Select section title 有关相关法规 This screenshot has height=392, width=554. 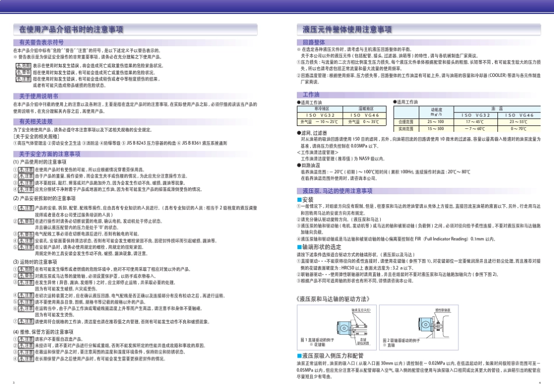(36, 121)
